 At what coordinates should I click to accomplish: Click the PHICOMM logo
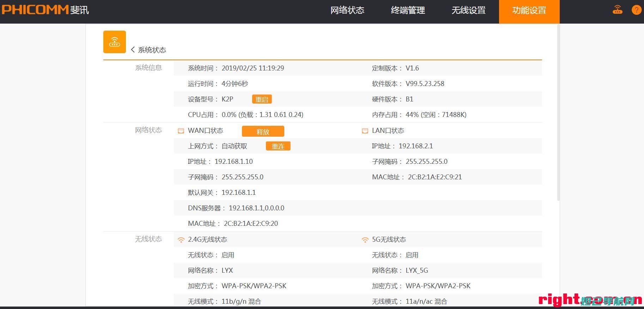pos(45,10)
